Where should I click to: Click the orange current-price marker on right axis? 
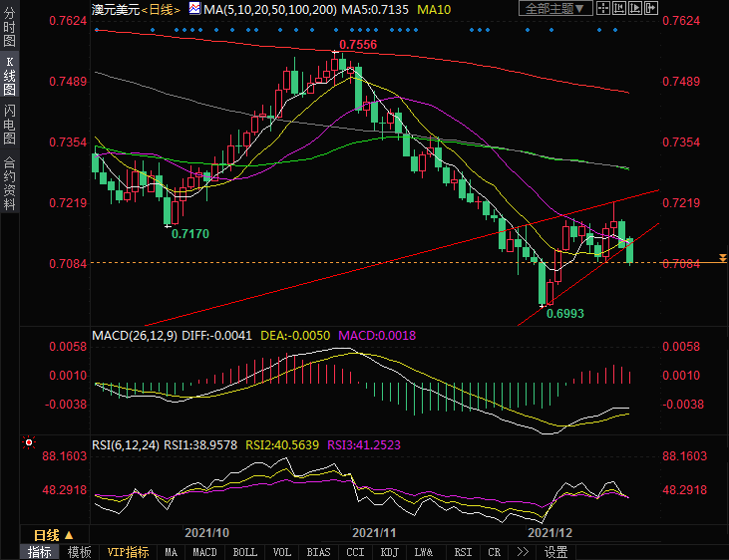coord(722,259)
